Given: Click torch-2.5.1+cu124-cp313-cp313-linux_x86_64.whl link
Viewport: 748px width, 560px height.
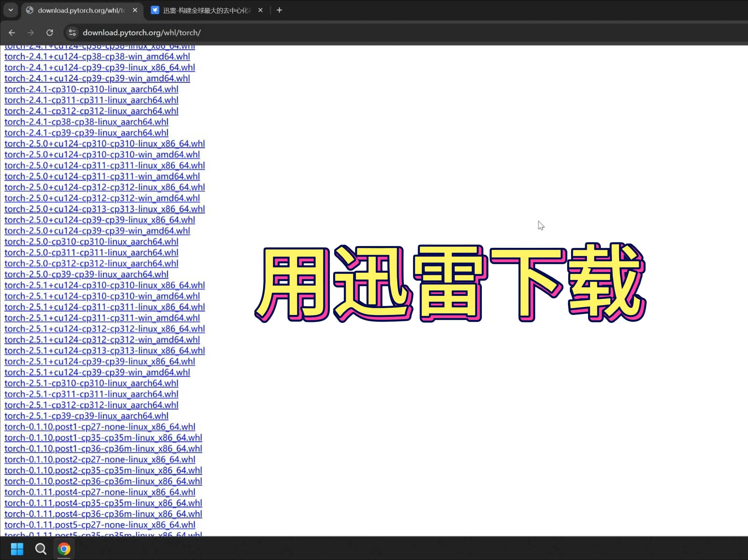Looking at the screenshot, I should pyautogui.click(x=105, y=351).
